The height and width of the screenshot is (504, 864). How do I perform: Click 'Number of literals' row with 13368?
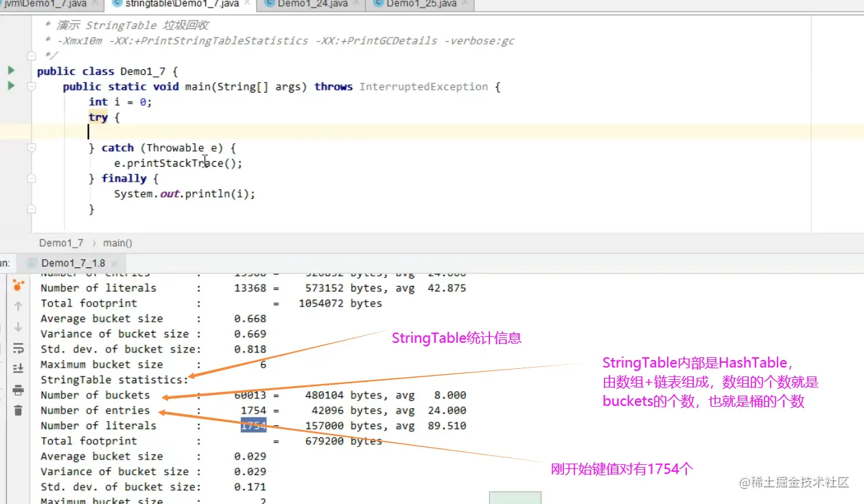point(253,288)
